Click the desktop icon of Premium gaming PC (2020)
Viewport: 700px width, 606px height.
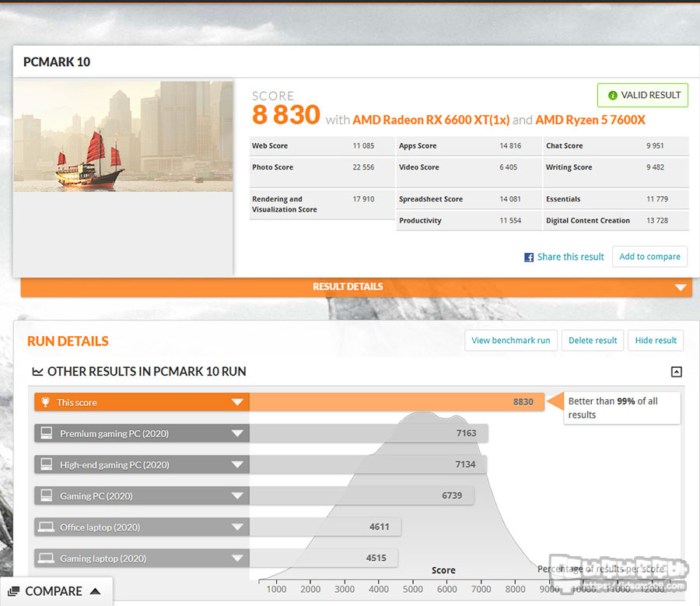[47, 433]
